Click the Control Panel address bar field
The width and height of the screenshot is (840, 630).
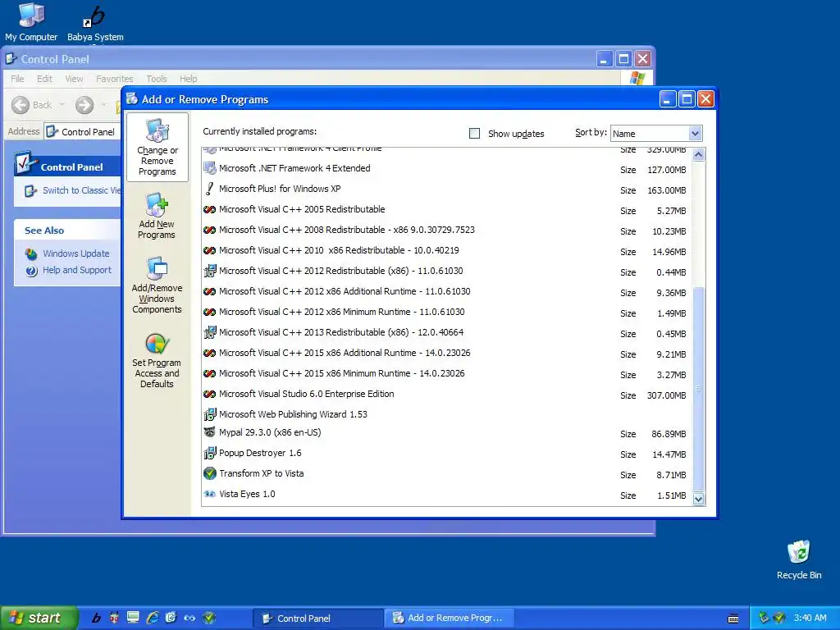point(83,132)
